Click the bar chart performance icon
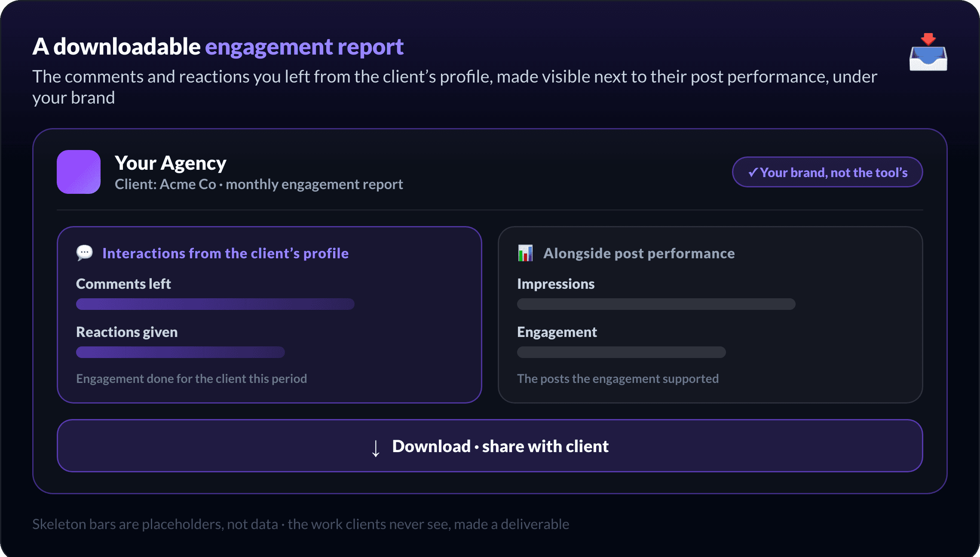Screen dimensions: 980x557 525,253
